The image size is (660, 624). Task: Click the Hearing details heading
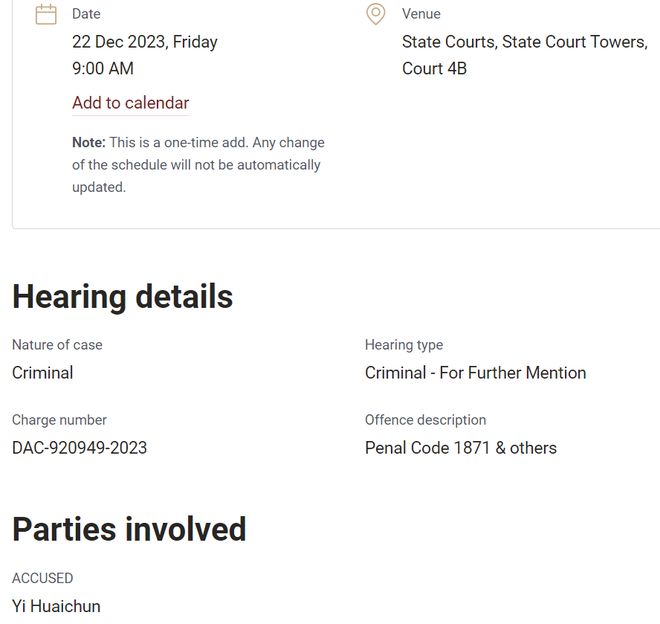[122, 297]
